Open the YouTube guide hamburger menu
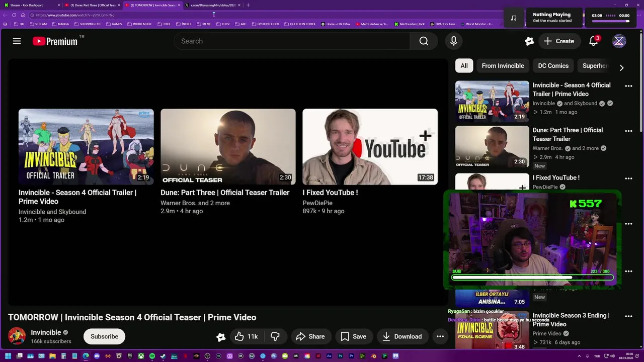 [x=17, y=41]
